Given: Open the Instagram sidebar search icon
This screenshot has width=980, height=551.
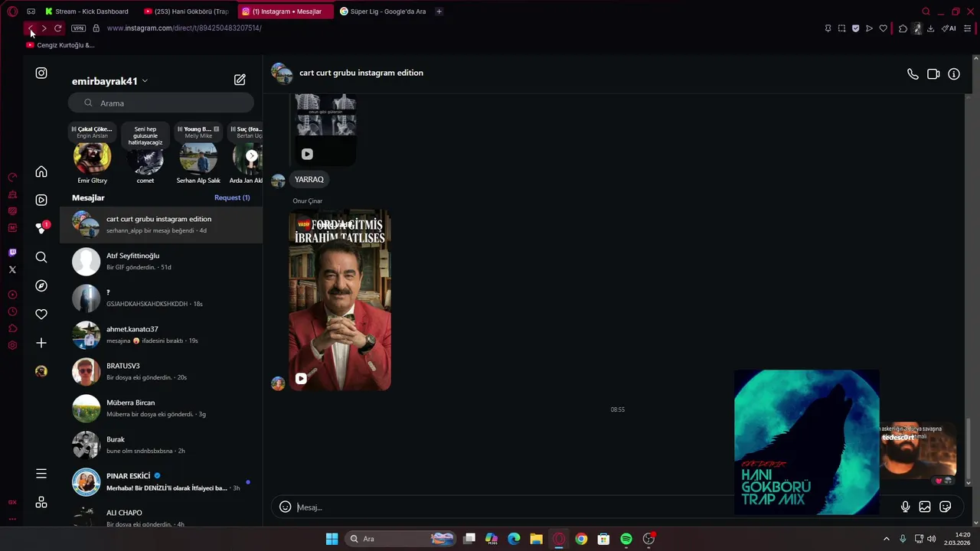Looking at the screenshot, I should tap(41, 257).
